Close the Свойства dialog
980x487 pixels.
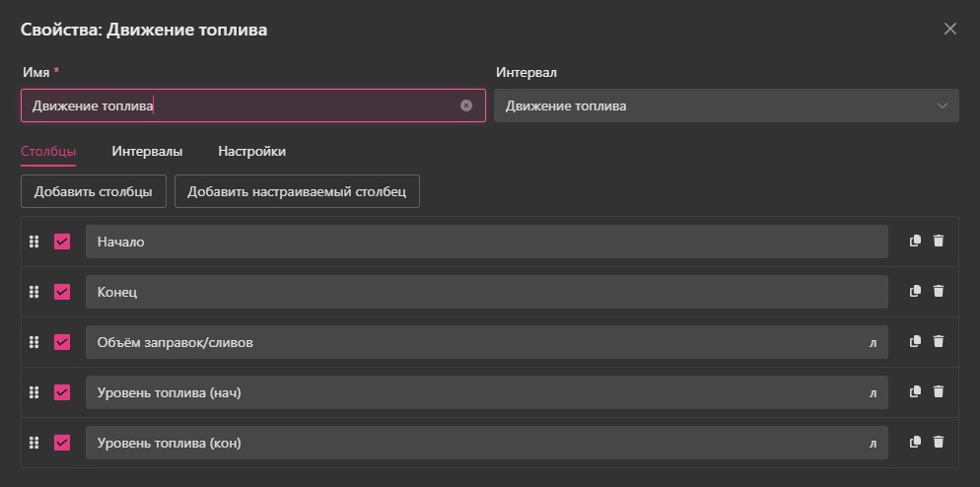[x=950, y=30]
